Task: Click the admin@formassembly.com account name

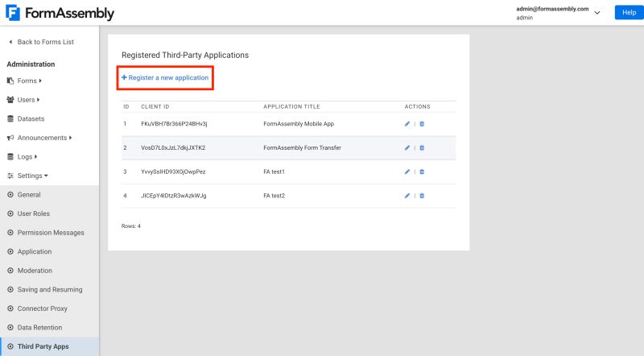Action: (x=552, y=9)
